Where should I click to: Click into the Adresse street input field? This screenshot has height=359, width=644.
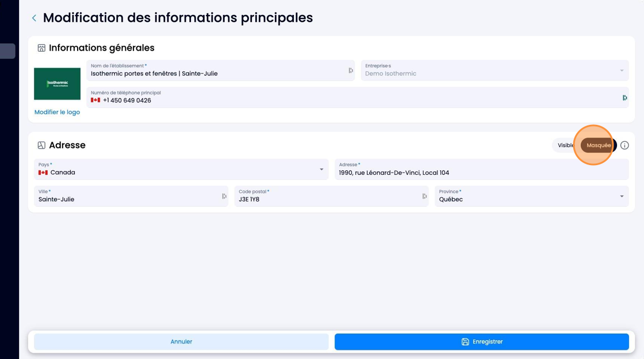pyautogui.click(x=481, y=169)
